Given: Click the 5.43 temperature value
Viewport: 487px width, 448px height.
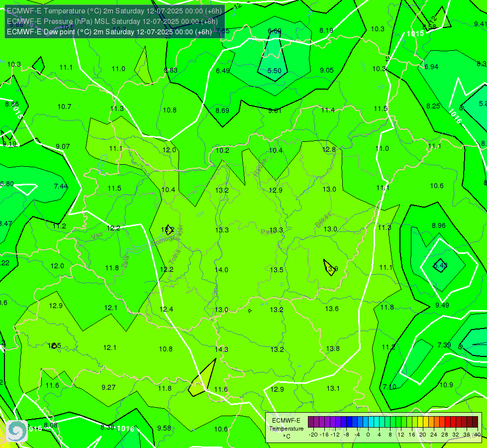Looking at the screenshot, I should coord(440,265).
